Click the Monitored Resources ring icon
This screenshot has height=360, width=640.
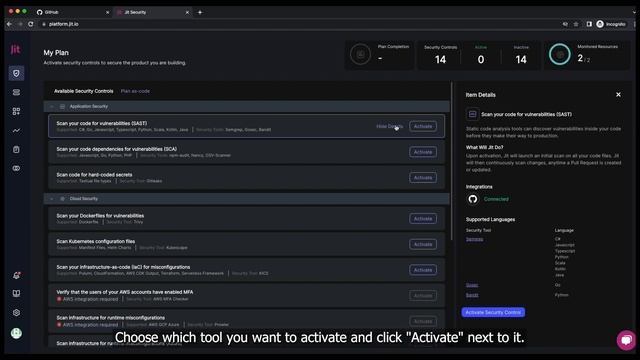pos(560,54)
